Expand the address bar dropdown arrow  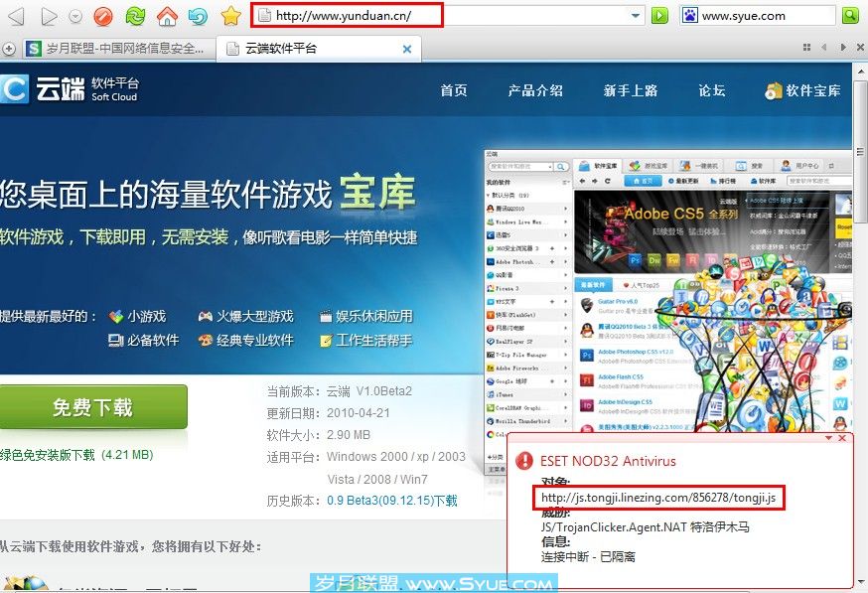pos(636,16)
